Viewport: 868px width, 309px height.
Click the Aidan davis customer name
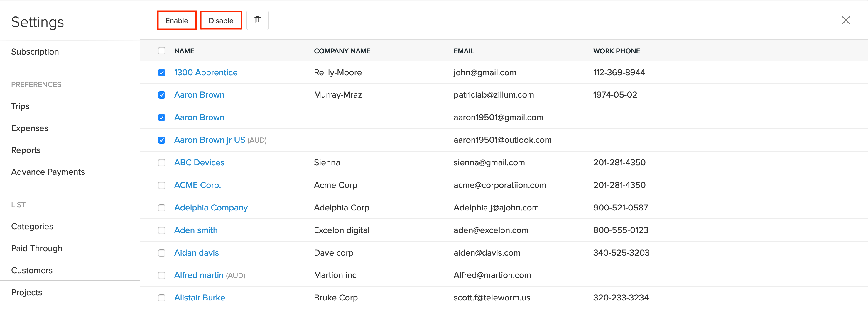pyautogui.click(x=196, y=253)
